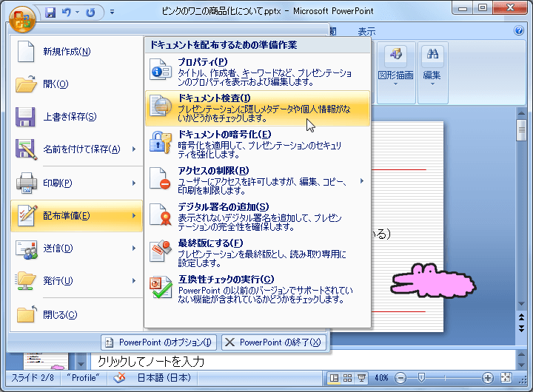Screen dimensions: 533x392
Task: Click the spell check status icon
Action: 120,378
